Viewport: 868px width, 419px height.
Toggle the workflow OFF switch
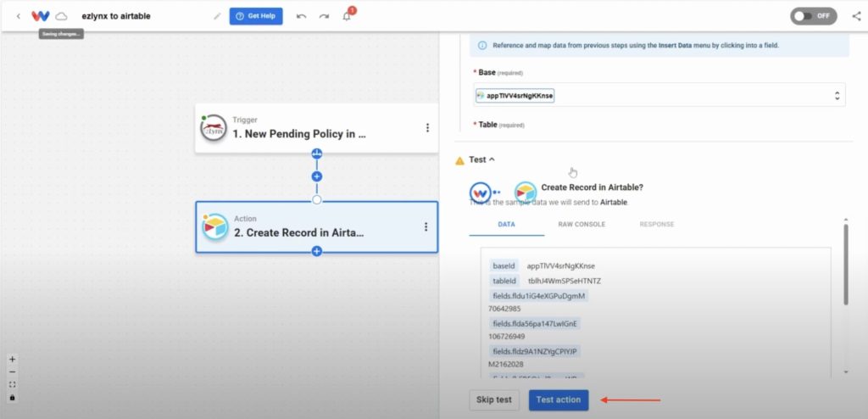(813, 16)
